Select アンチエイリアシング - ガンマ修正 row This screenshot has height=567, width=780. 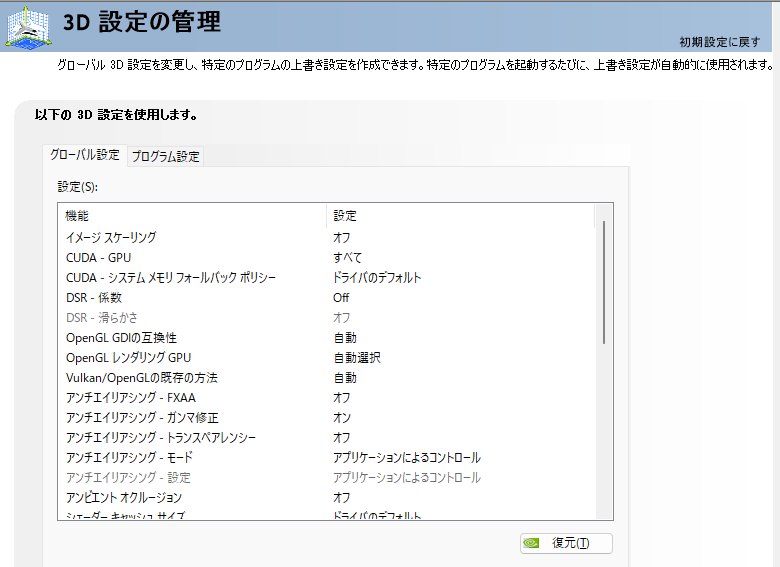326,417
